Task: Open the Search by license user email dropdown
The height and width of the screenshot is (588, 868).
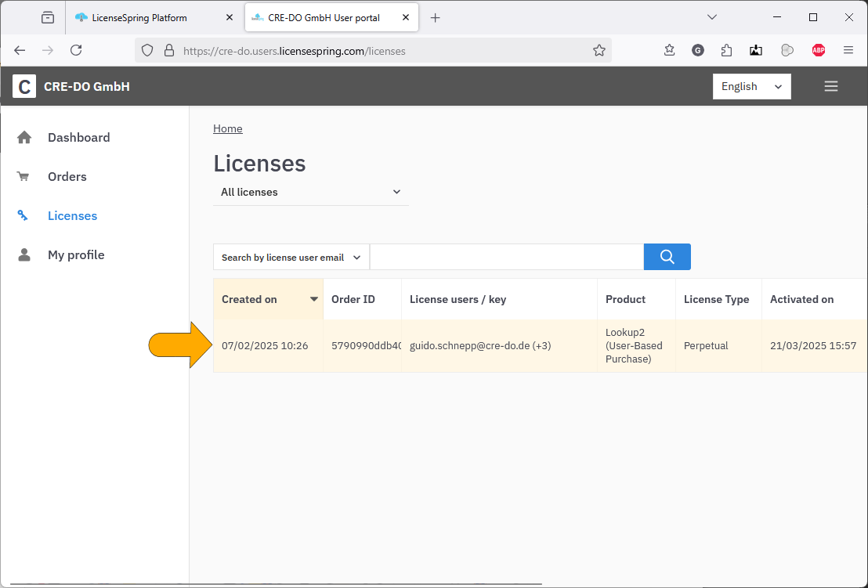Action: pos(291,258)
